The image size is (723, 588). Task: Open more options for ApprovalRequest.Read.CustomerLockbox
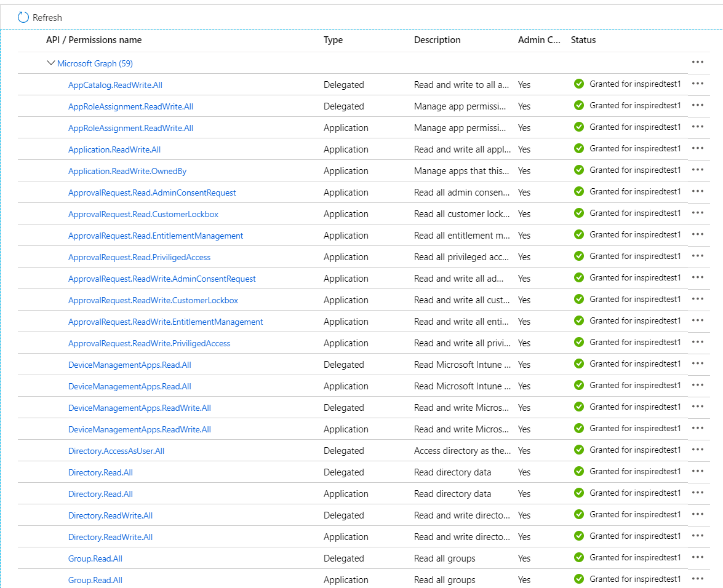point(697,213)
